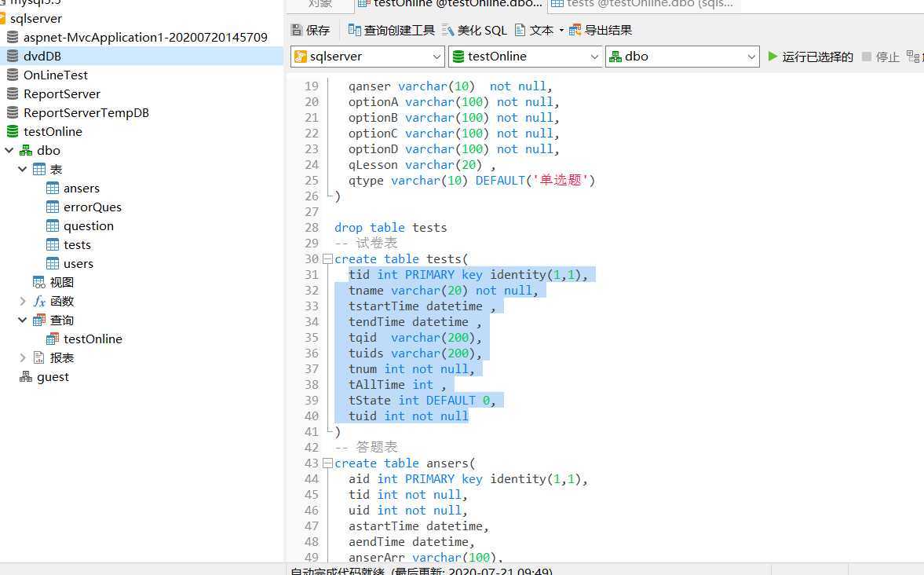
Task: Click the testOnline saved query icon
Action: 53,339
